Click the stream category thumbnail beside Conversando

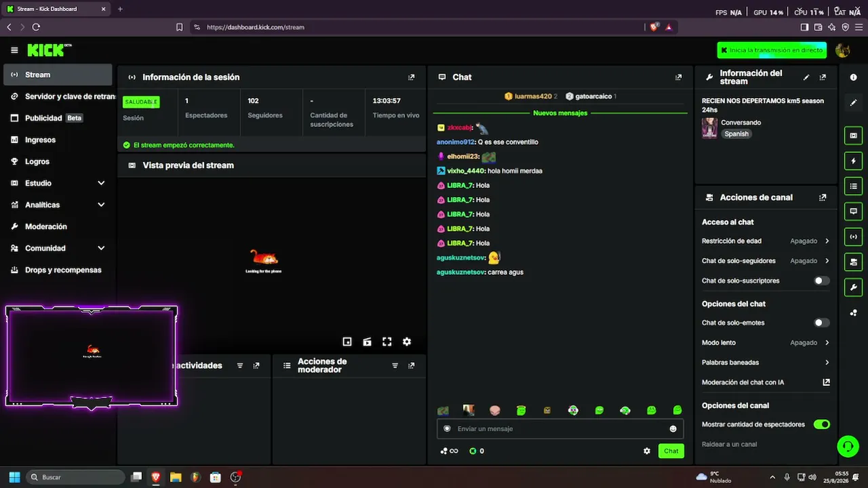pos(710,128)
